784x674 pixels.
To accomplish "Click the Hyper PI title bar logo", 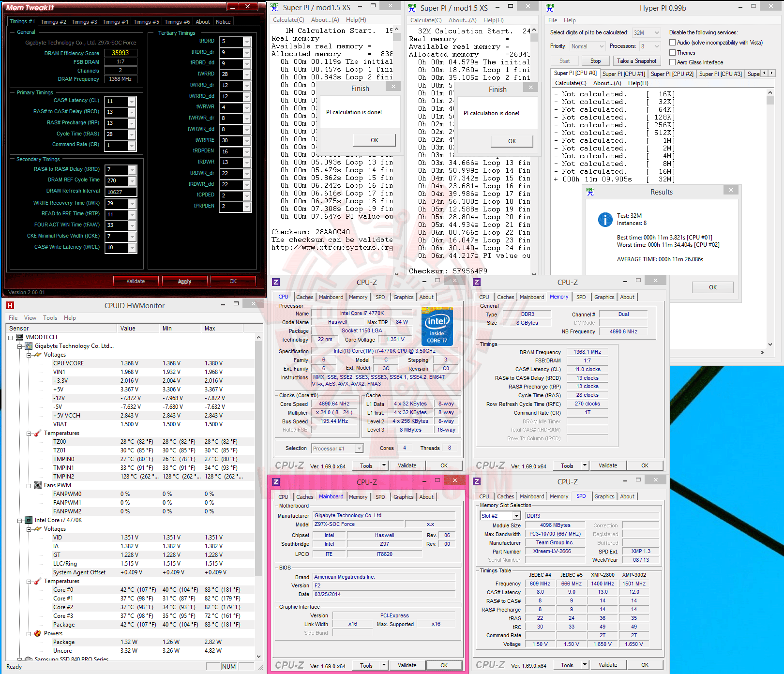I will tap(550, 8).
